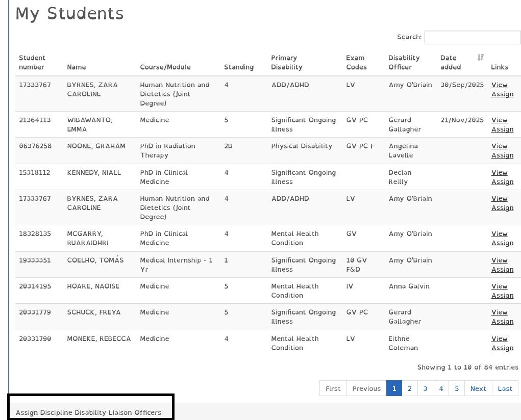The height and width of the screenshot is (420, 521).
Task: Click inside the Search box
Action: tap(472, 37)
